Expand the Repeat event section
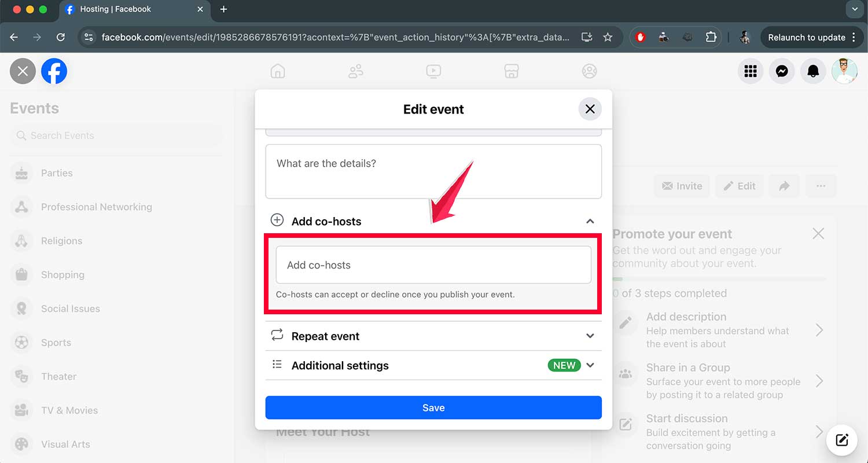The width and height of the screenshot is (868, 463). [590, 336]
